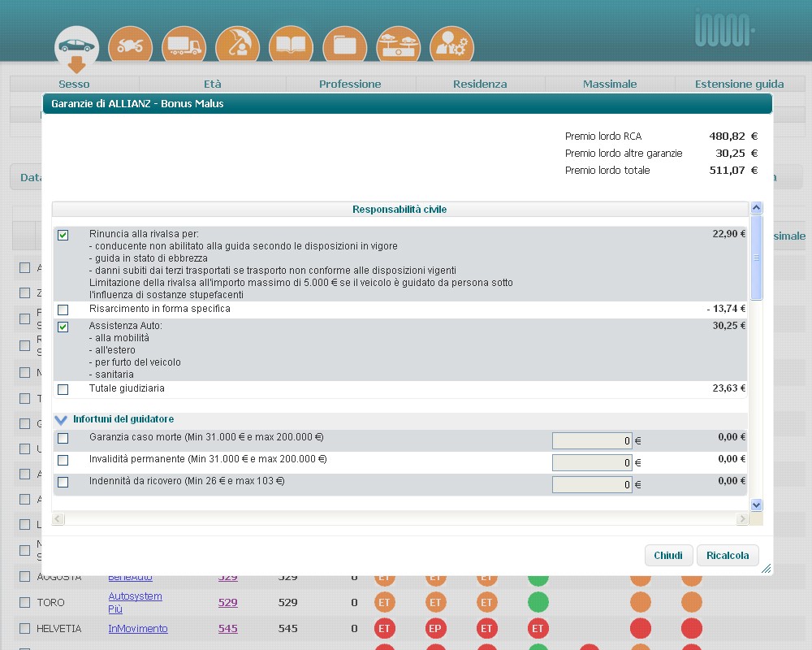Focus the Invalidità permanente amount field
This screenshot has width=812, height=650.
[592, 462]
